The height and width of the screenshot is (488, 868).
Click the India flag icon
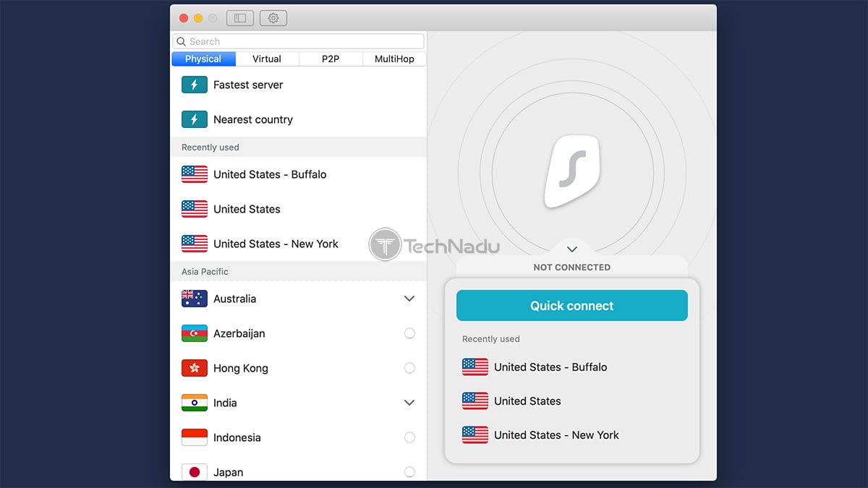click(x=195, y=403)
